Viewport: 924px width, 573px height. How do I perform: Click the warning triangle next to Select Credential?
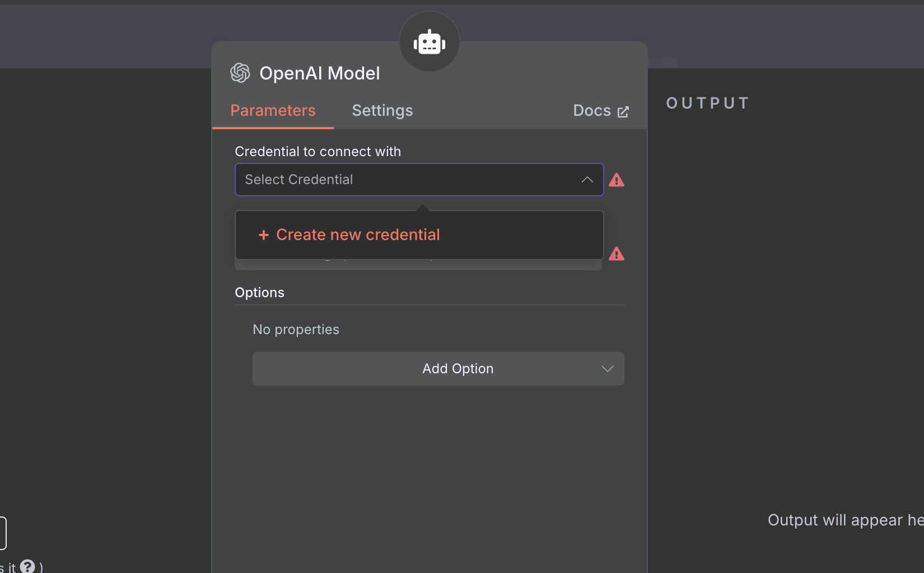[x=617, y=180]
